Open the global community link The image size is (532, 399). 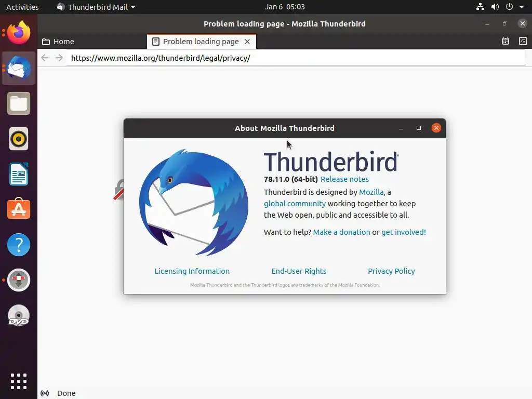[x=295, y=204]
